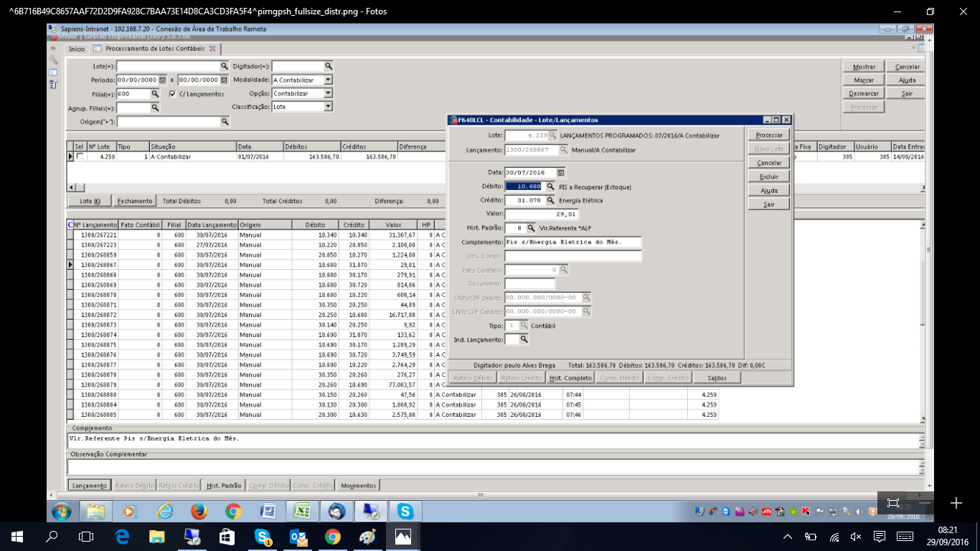Open the Paint app on Windows taskbar

pyautogui.click(x=367, y=537)
